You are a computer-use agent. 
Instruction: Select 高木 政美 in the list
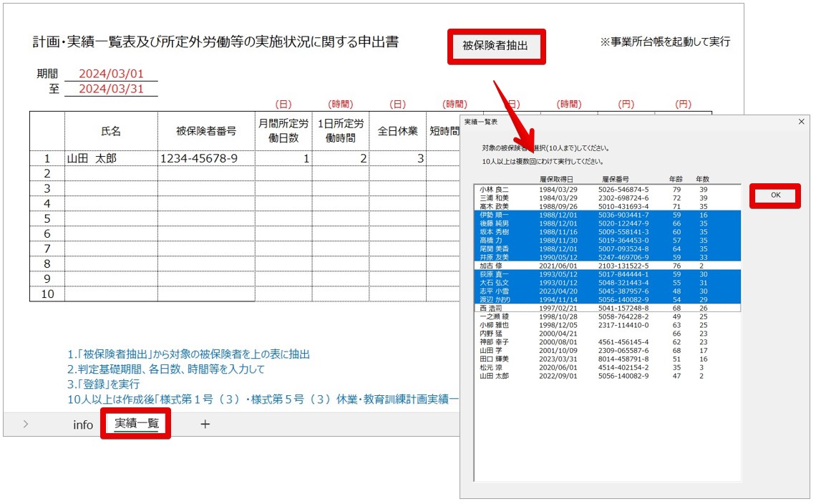point(607,206)
